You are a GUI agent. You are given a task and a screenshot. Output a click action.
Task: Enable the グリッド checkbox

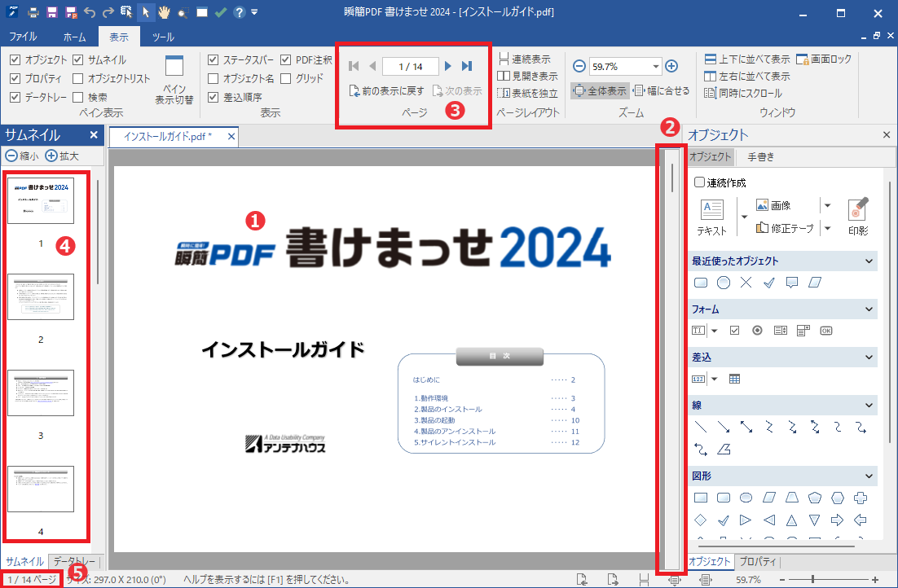coord(286,78)
